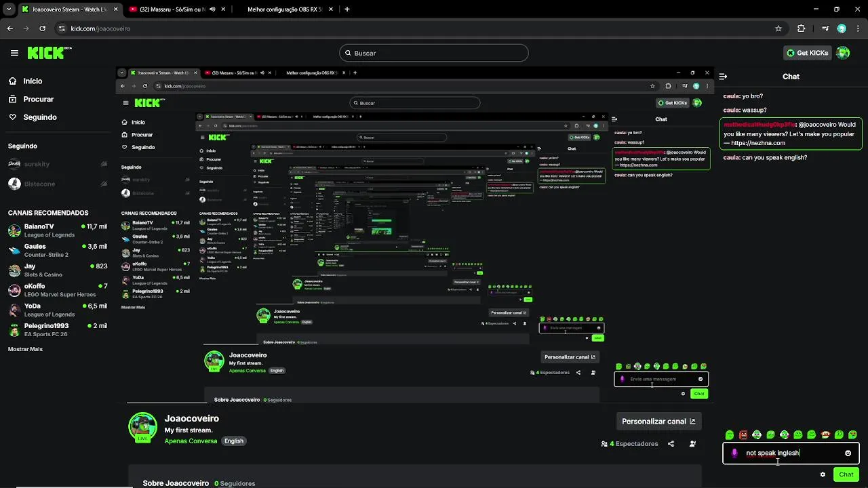Open the Chrome extensions puzzle icon
The image size is (868, 488).
click(x=801, y=28)
